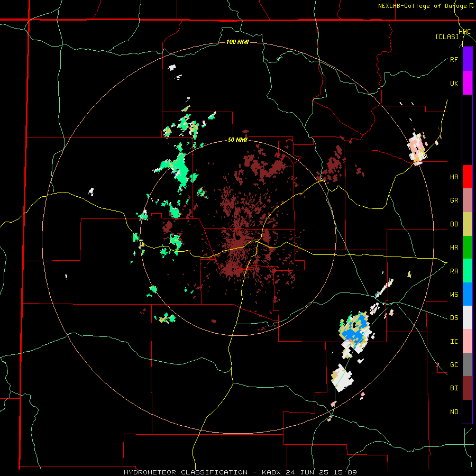Click the DS legend label
The image size is (476, 476).
454,318
